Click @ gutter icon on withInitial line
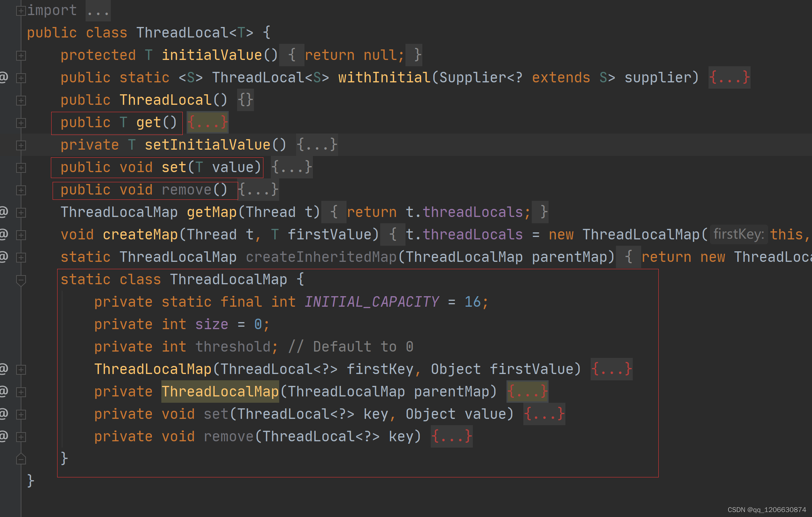 pyautogui.click(x=4, y=77)
